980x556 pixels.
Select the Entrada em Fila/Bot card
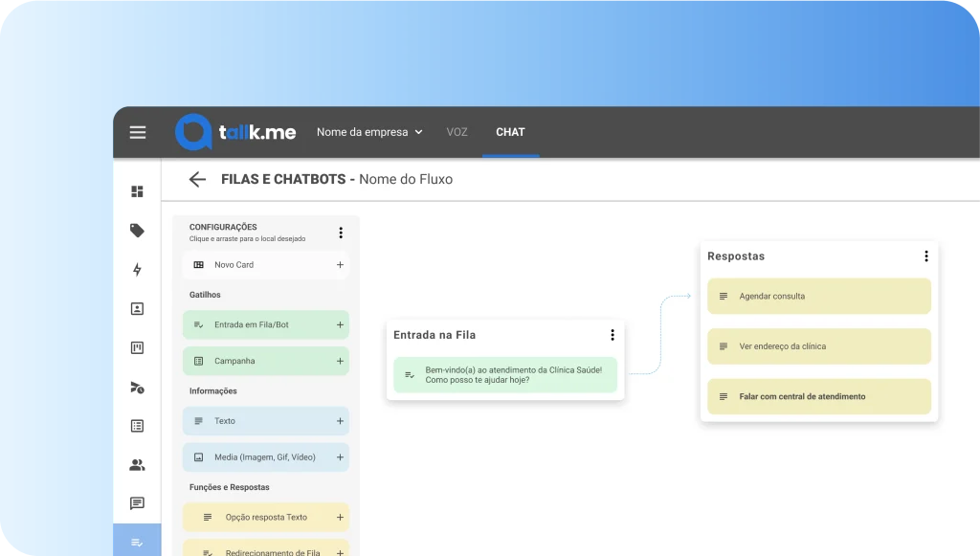tap(266, 324)
